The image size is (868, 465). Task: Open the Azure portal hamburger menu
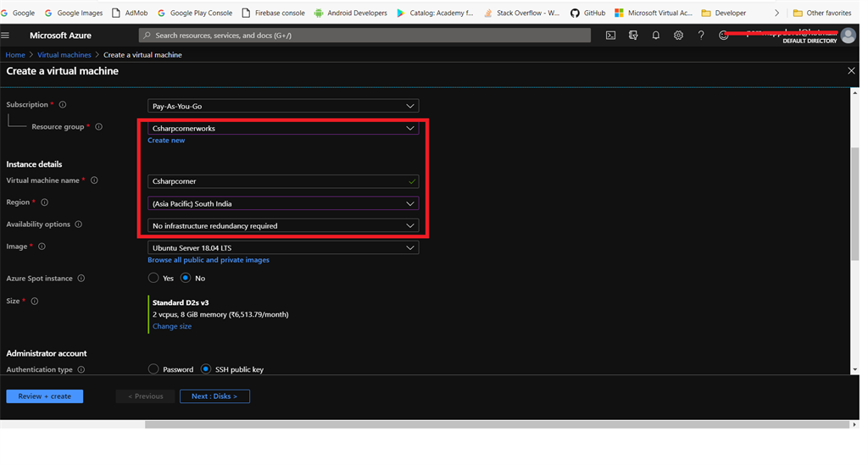click(x=6, y=36)
